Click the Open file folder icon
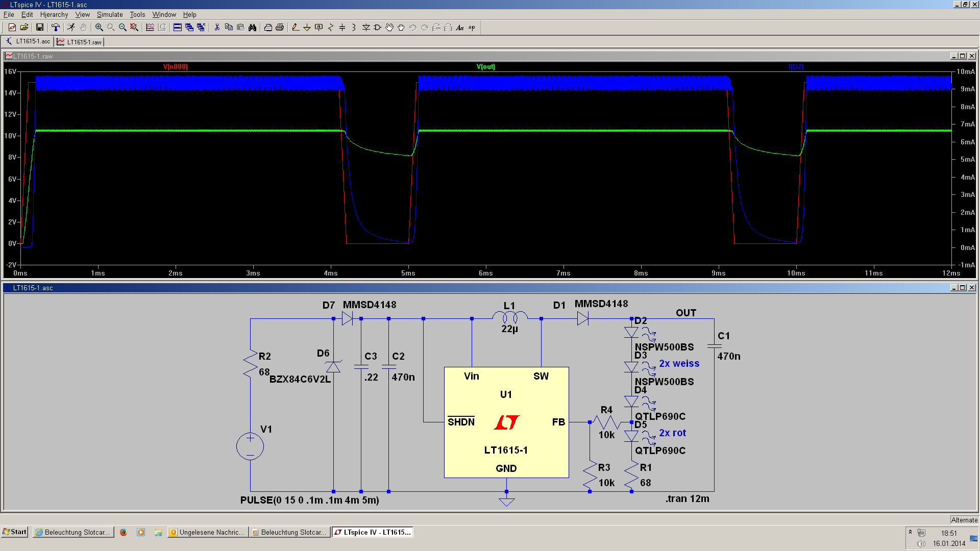The height and width of the screenshot is (551, 980). pyautogui.click(x=24, y=28)
